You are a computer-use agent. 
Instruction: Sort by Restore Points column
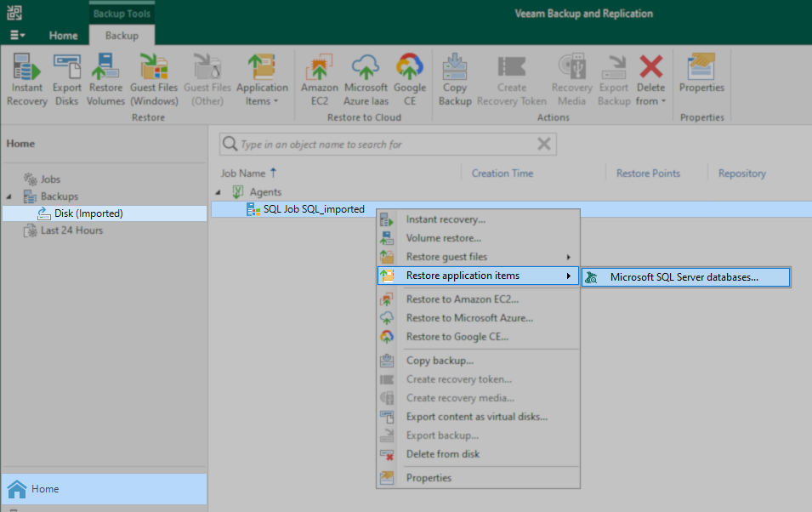[648, 174]
